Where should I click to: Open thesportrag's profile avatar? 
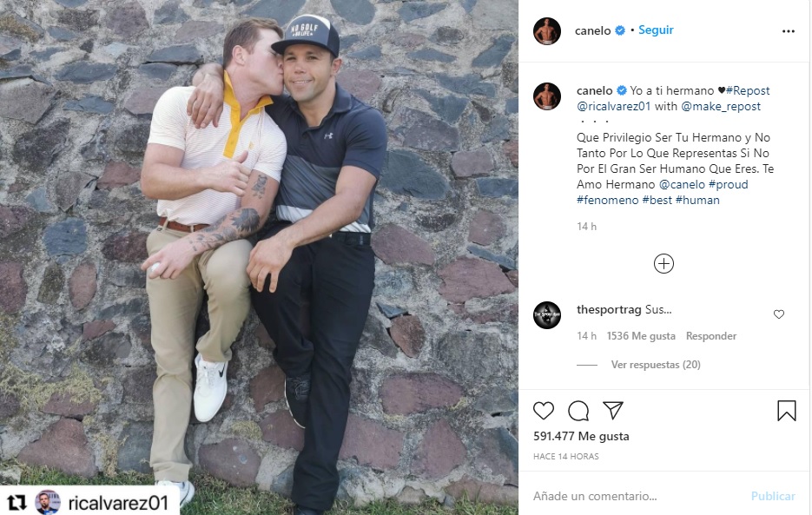(x=547, y=314)
